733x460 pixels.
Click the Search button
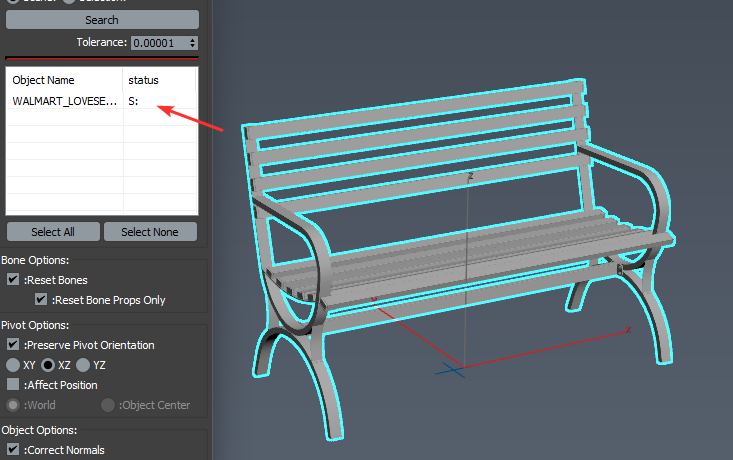coord(102,20)
